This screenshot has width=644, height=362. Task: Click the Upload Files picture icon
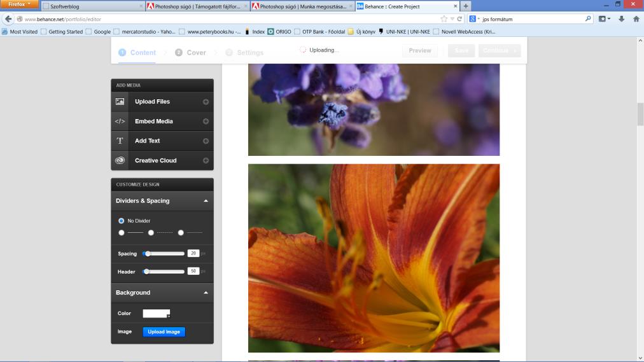[x=120, y=101]
